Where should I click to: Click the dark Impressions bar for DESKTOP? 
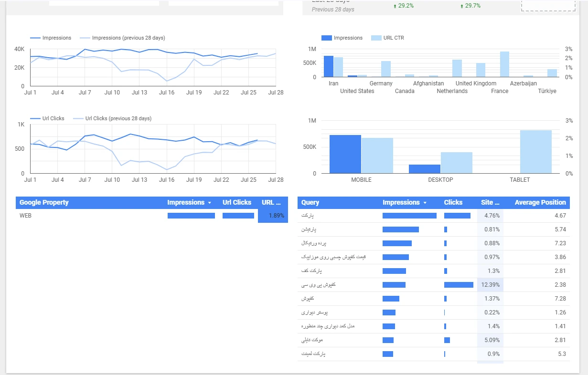[425, 169]
